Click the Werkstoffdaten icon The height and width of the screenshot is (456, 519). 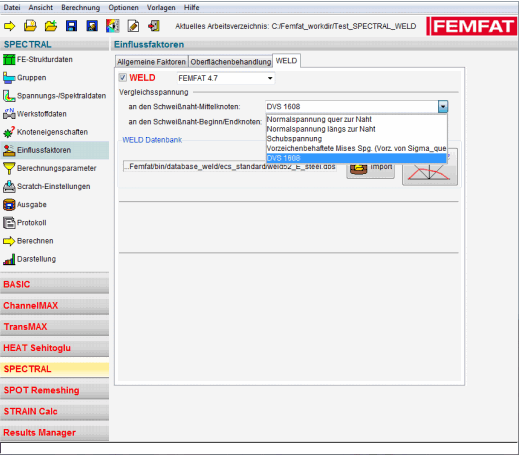tap(9, 114)
